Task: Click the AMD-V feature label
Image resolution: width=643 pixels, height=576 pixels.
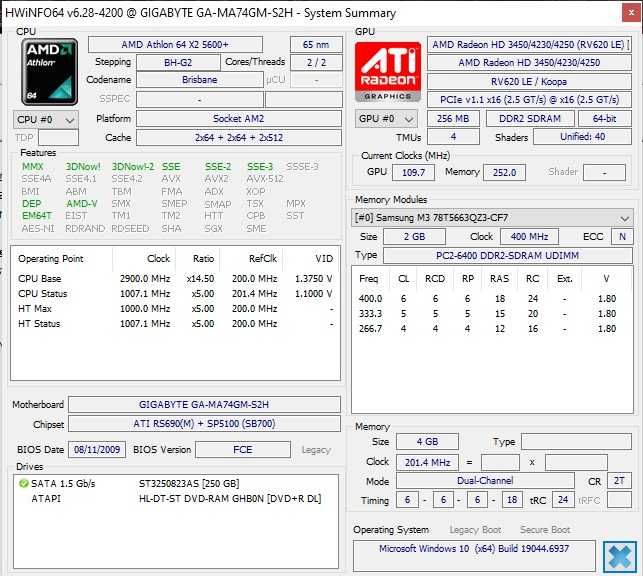Action: click(x=82, y=204)
